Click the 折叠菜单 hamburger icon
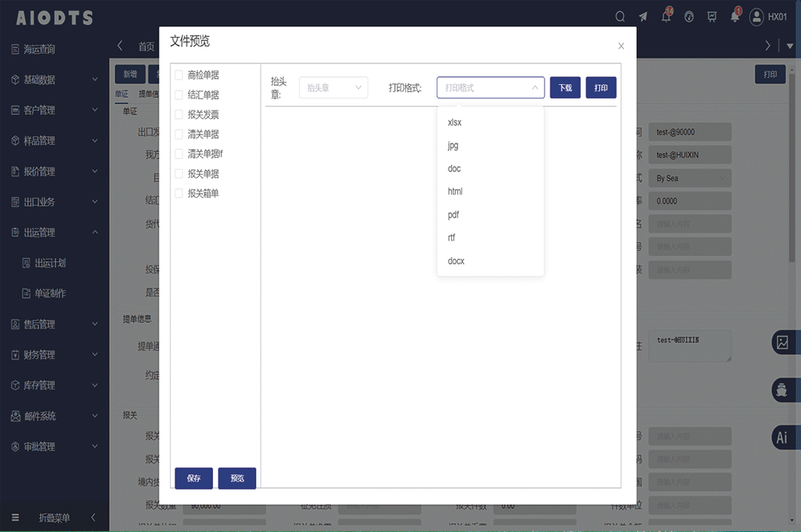Viewport: 801px width, 532px height. (x=15, y=518)
